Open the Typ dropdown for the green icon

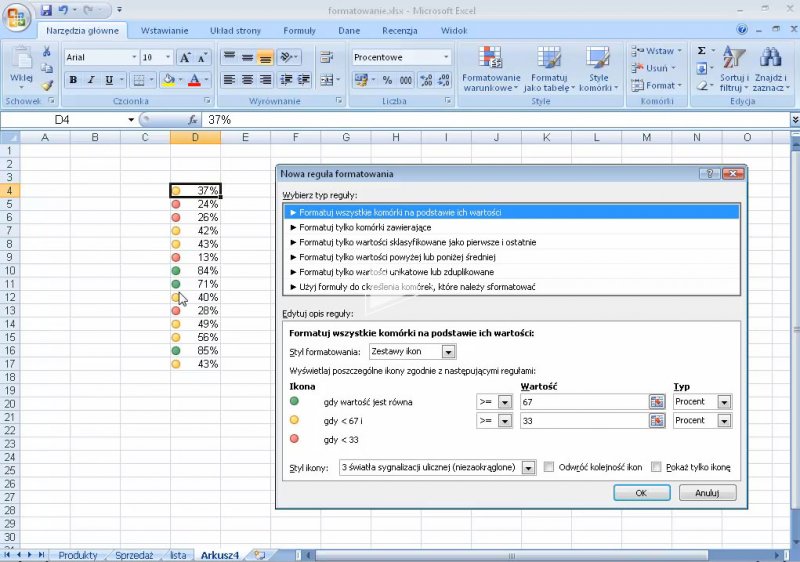pos(724,402)
